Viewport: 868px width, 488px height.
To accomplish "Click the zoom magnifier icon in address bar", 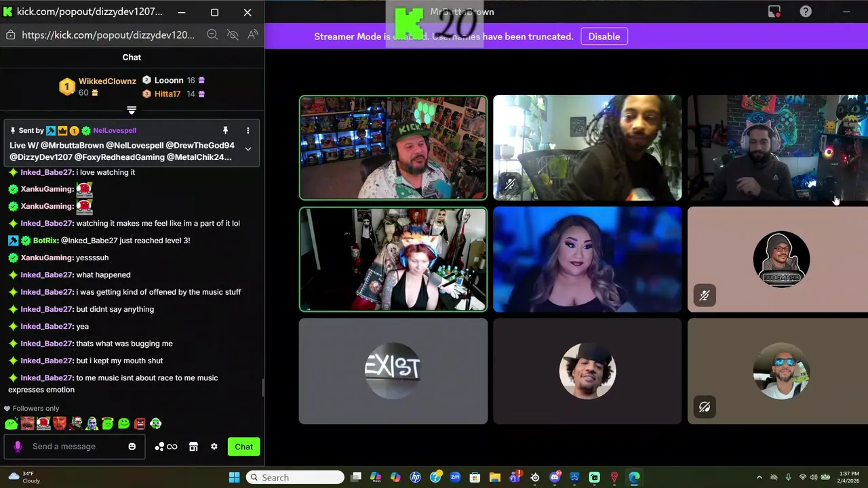I will tap(212, 35).
